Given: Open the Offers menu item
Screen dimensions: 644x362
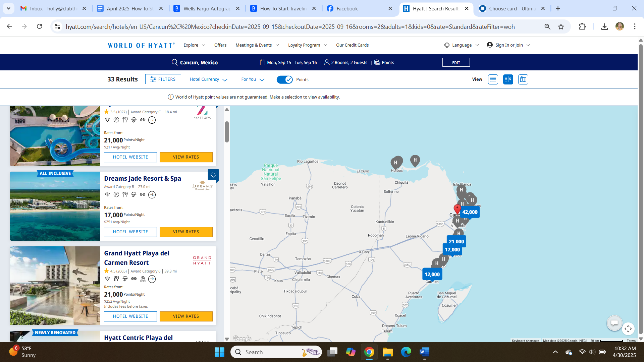Looking at the screenshot, I should tap(220, 45).
